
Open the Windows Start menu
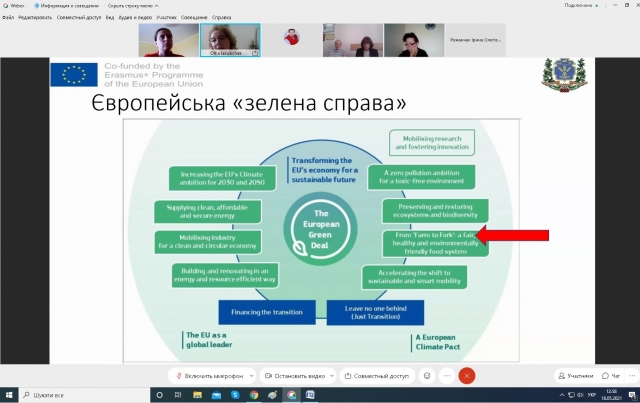9,395
